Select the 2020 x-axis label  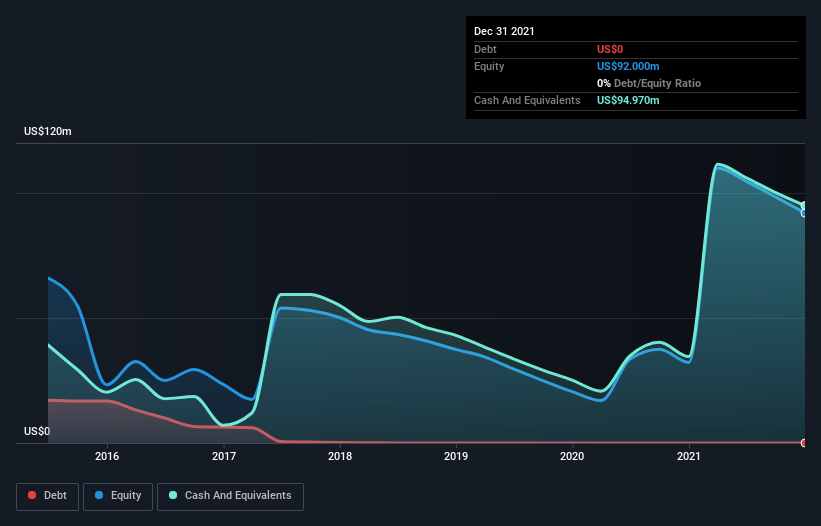coord(572,456)
